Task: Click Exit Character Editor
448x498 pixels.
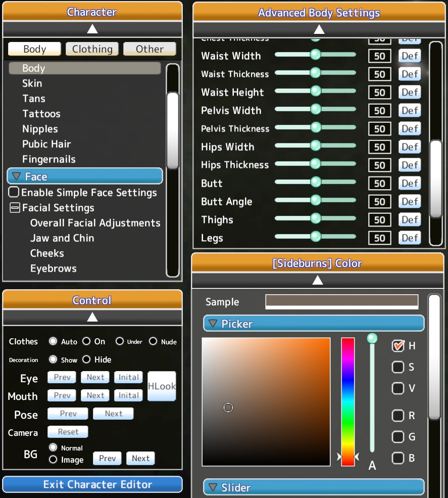Action: (x=92, y=484)
